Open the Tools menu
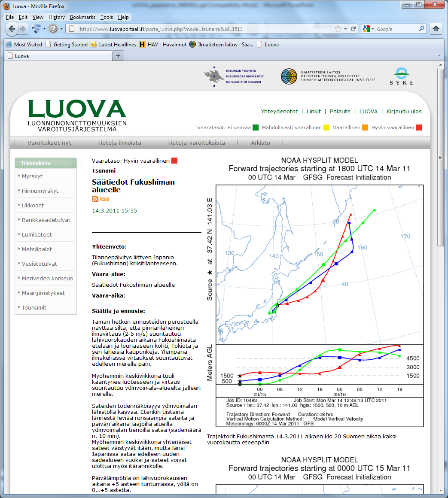 coord(107,17)
